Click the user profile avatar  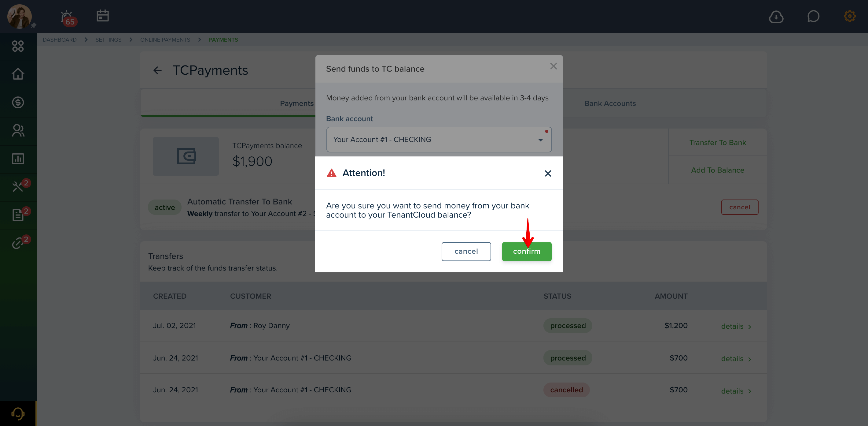click(20, 16)
